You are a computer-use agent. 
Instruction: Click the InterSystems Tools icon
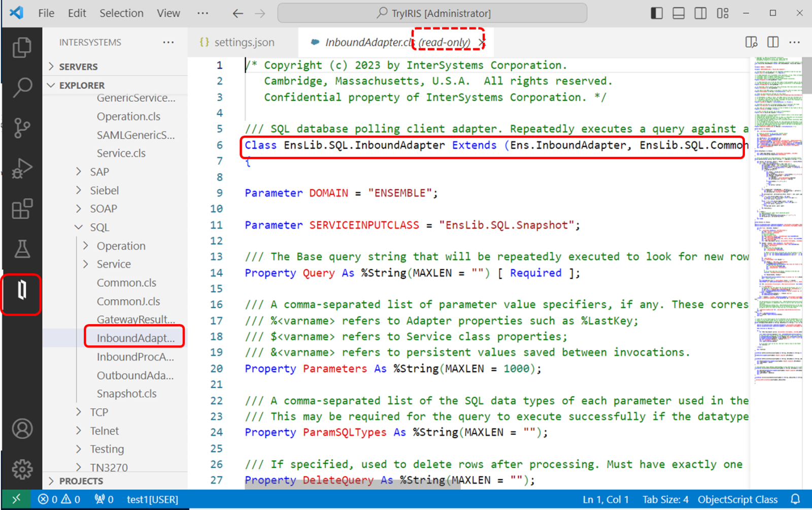coord(22,291)
